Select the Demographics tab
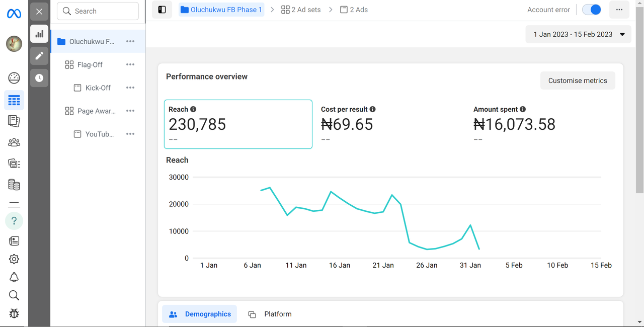 200,314
